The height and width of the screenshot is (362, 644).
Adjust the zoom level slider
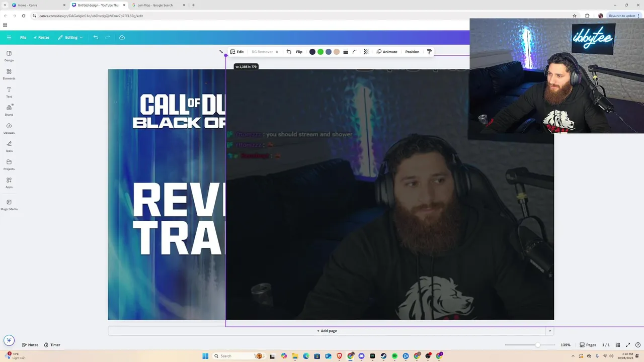537,345
